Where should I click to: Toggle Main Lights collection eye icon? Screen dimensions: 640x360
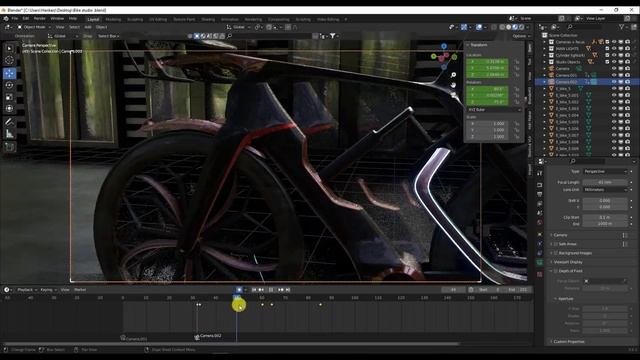(x=614, y=49)
